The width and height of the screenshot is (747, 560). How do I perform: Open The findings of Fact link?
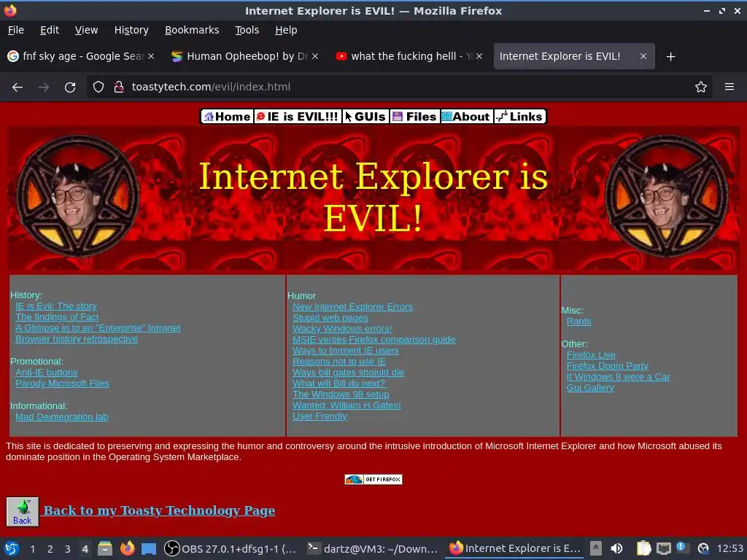pos(57,317)
